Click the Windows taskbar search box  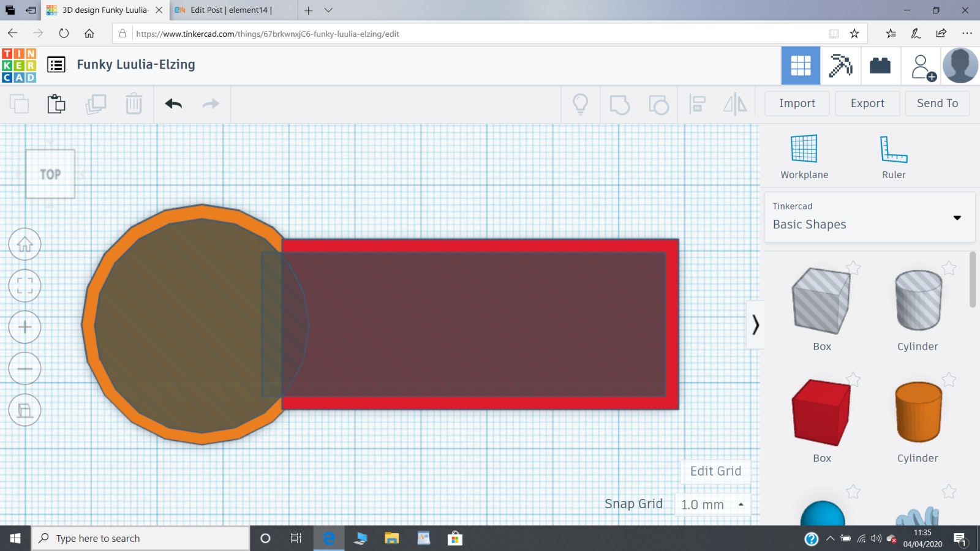141,538
